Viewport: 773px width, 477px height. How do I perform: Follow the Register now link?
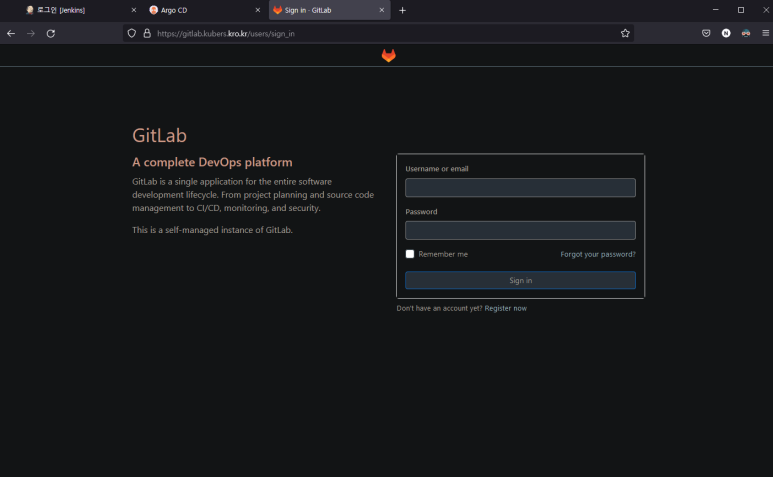[505, 308]
